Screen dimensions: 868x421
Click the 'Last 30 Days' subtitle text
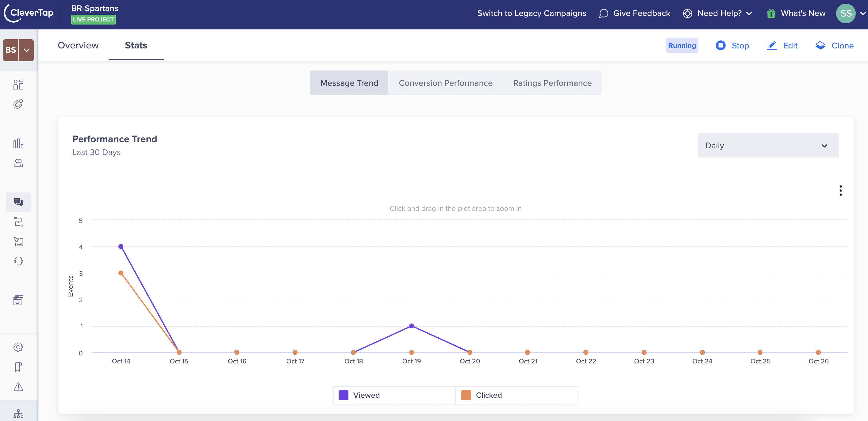pos(96,152)
